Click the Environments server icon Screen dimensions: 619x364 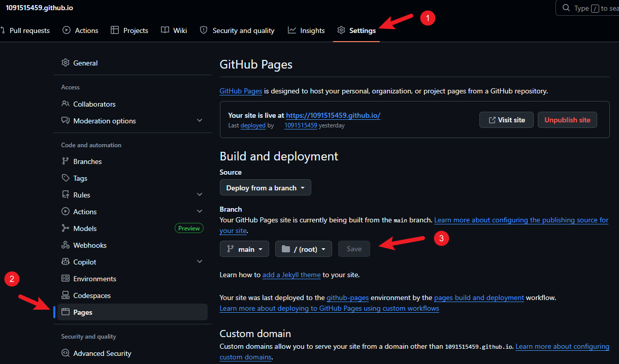tap(66, 279)
